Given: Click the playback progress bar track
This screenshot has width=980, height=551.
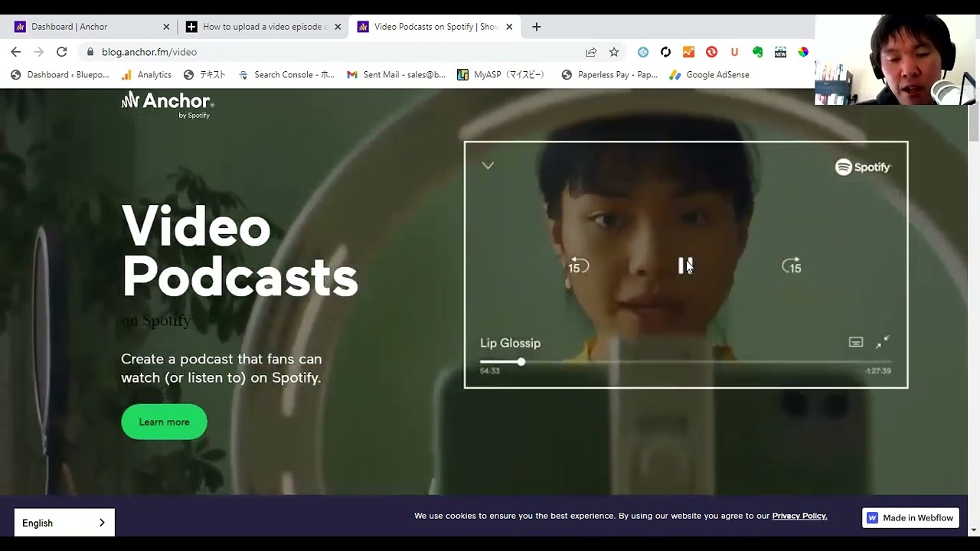Looking at the screenshot, I should click(x=685, y=362).
